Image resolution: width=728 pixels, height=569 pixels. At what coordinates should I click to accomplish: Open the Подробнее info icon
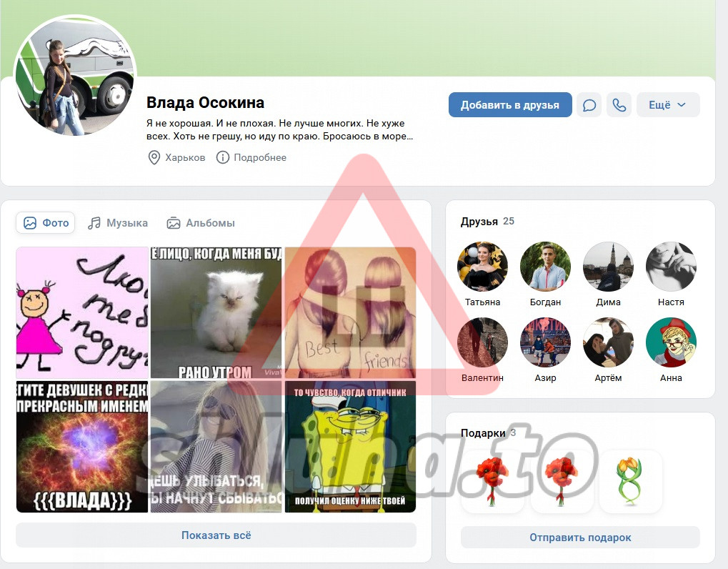pyautogui.click(x=223, y=157)
